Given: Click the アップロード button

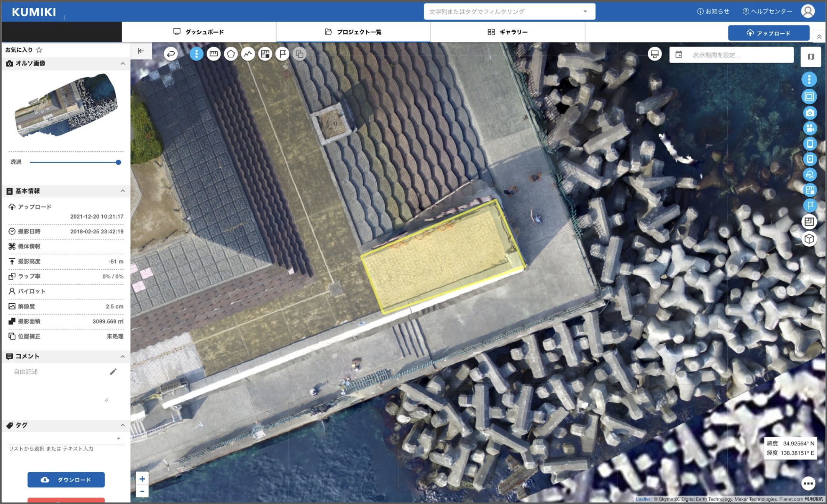Looking at the screenshot, I should coord(768,33).
